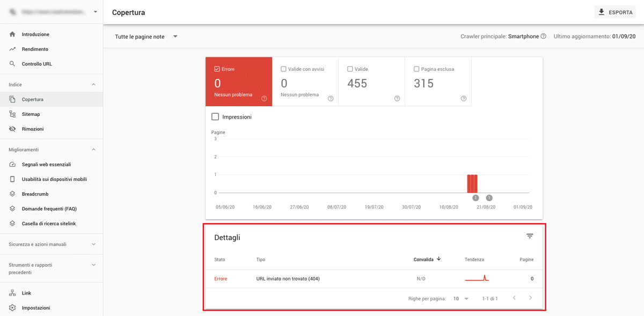Viewport: 644px width, 316px height.
Task: Click the Rimozioni crossed-eye icon
Action: click(x=12, y=129)
